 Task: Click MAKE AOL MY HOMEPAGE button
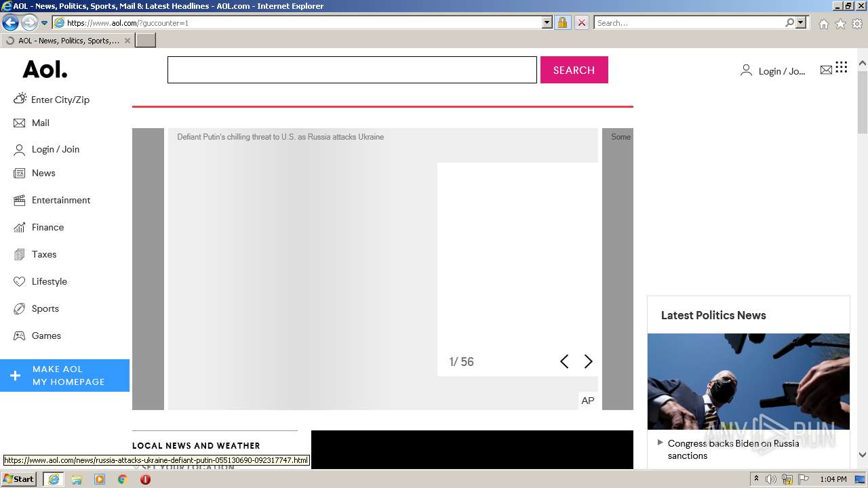tap(64, 375)
